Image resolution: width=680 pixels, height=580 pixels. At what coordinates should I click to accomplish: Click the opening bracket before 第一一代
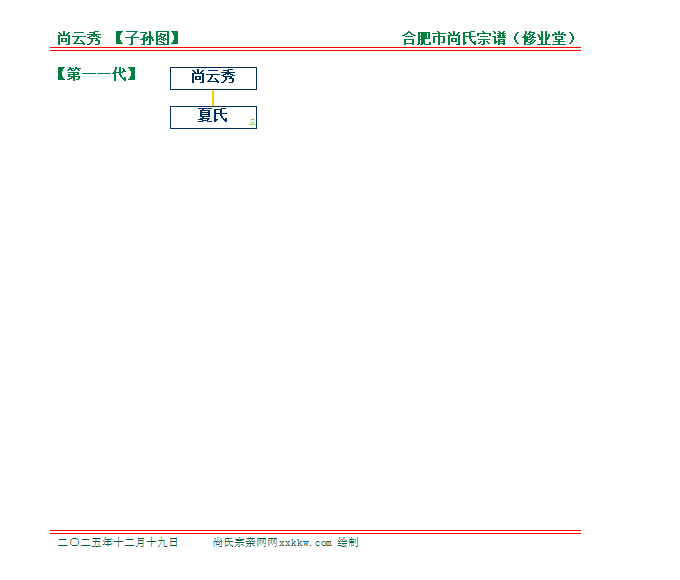coord(63,74)
